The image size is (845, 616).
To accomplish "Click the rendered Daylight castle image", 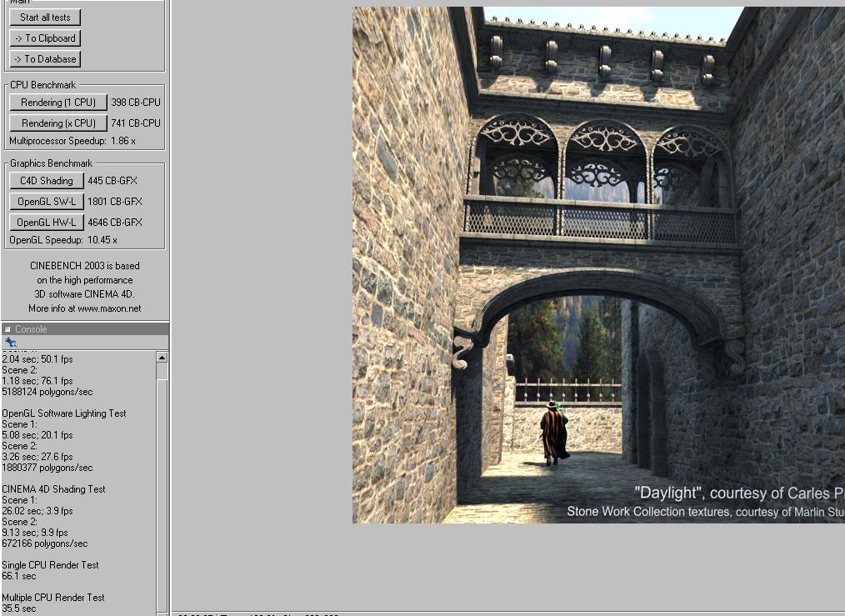I will 598,264.
